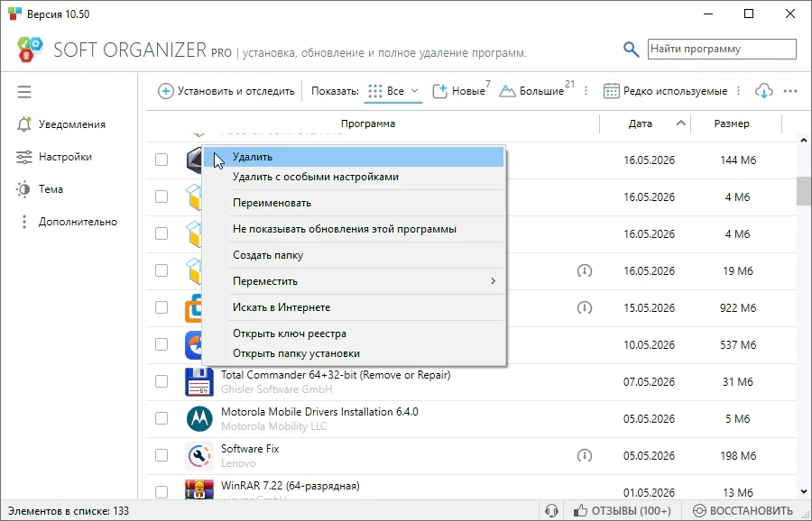Click the Новые filter icon

coord(439,91)
